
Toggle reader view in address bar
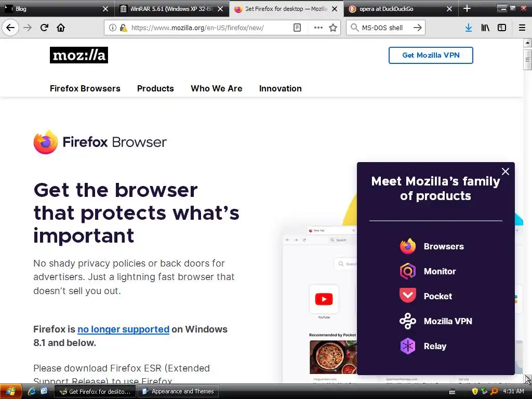point(297,28)
